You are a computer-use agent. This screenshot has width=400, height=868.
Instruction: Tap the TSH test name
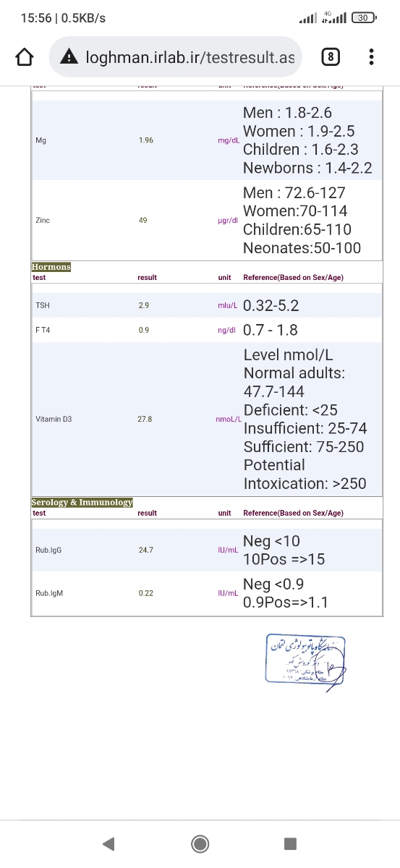tap(43, 305)
